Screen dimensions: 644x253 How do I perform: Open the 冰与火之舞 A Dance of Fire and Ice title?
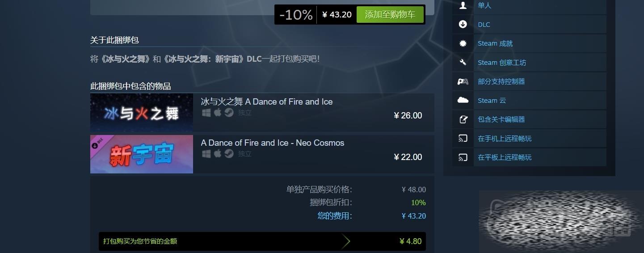point(267,102)
